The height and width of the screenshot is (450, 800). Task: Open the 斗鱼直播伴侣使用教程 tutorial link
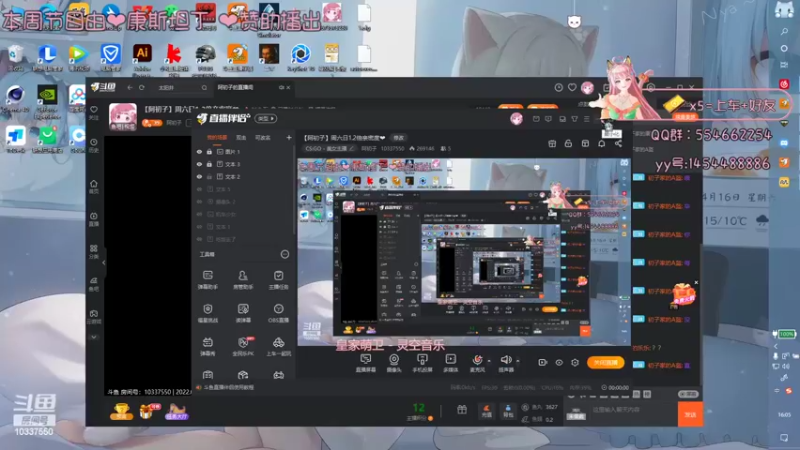tap(229, 387)
